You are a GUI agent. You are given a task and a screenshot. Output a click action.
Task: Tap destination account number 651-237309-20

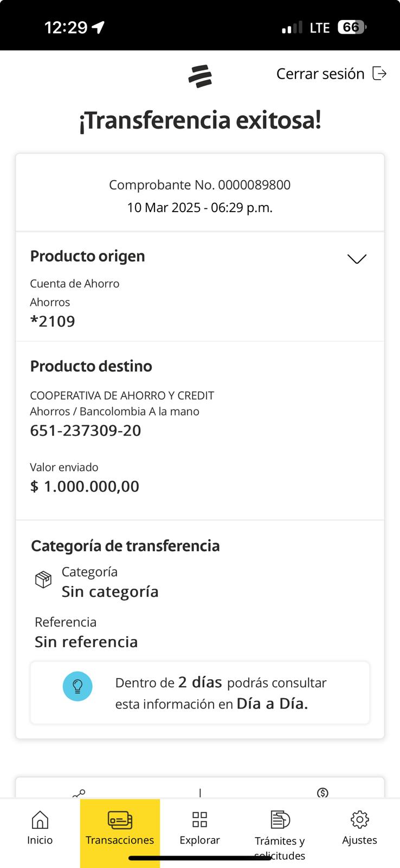click(86, 430)
